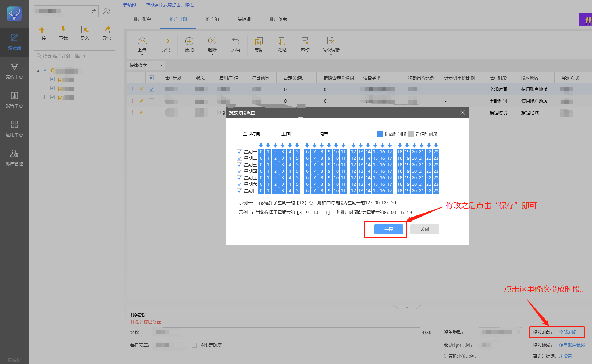Click the down arrow above hour 12 column
Image resolution: width=592 pixels, height=364 pixels.
pyautogui.click(x=354, y=145)
